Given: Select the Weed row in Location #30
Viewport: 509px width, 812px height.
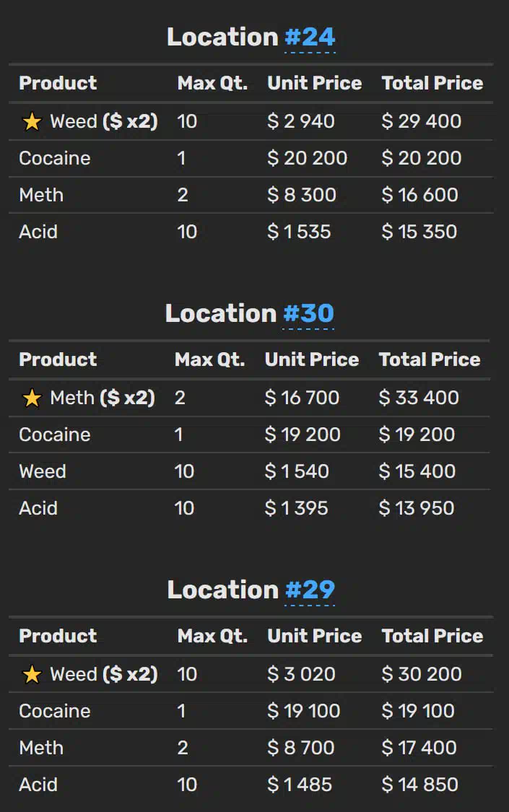Looking at the screenshot, I should pyautogui.click(x=250, y=471).
